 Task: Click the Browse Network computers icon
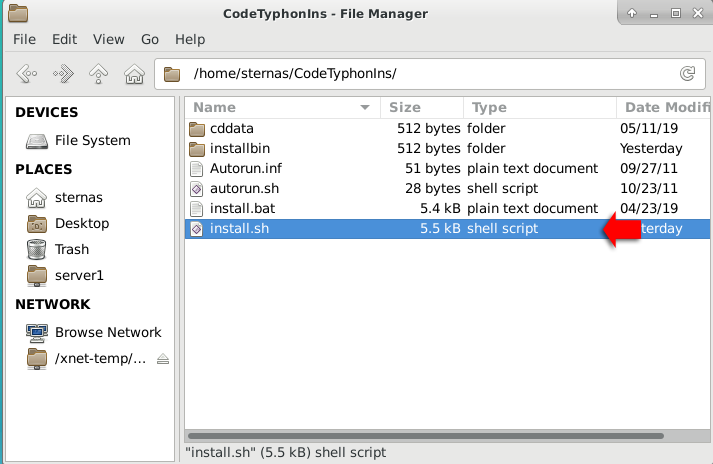pos(37,333)
